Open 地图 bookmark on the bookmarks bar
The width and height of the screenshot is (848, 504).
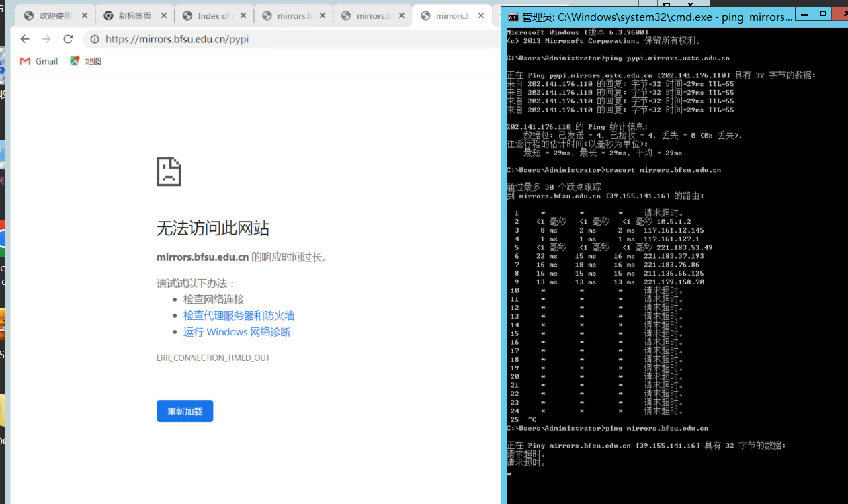85,60
